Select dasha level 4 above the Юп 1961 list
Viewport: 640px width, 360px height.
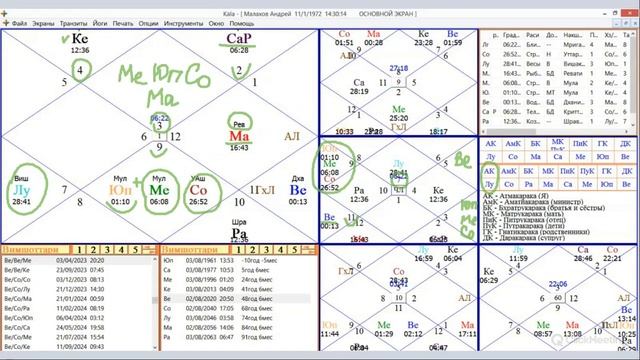(280, 250)
